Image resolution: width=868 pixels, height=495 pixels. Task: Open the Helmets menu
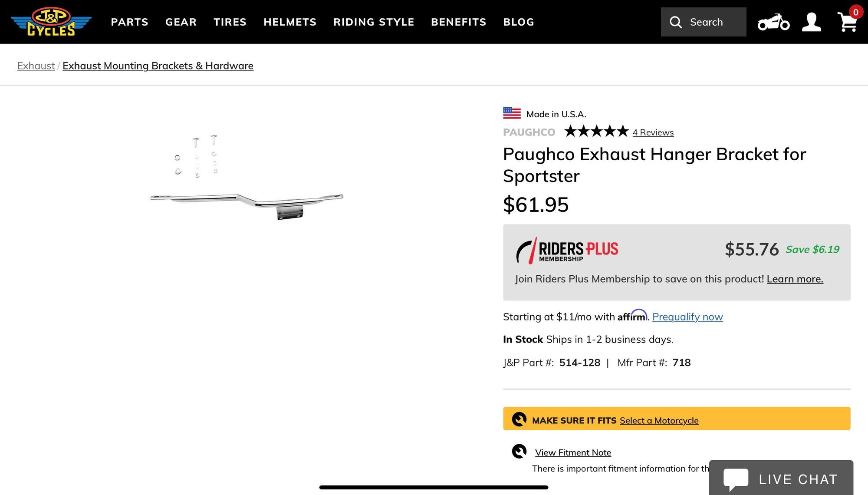click(x=290, y=22)
